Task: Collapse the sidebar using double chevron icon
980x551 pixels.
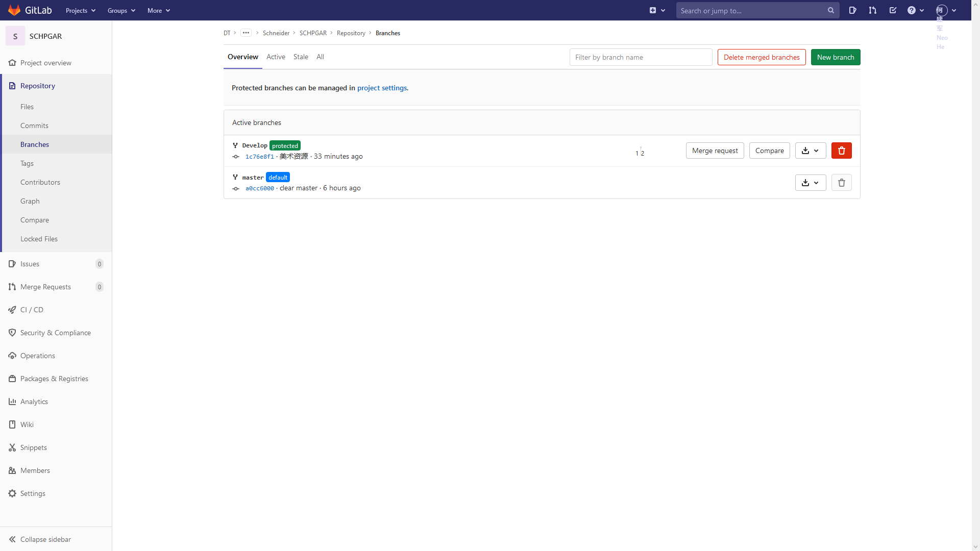Action: tap(12, 539)
